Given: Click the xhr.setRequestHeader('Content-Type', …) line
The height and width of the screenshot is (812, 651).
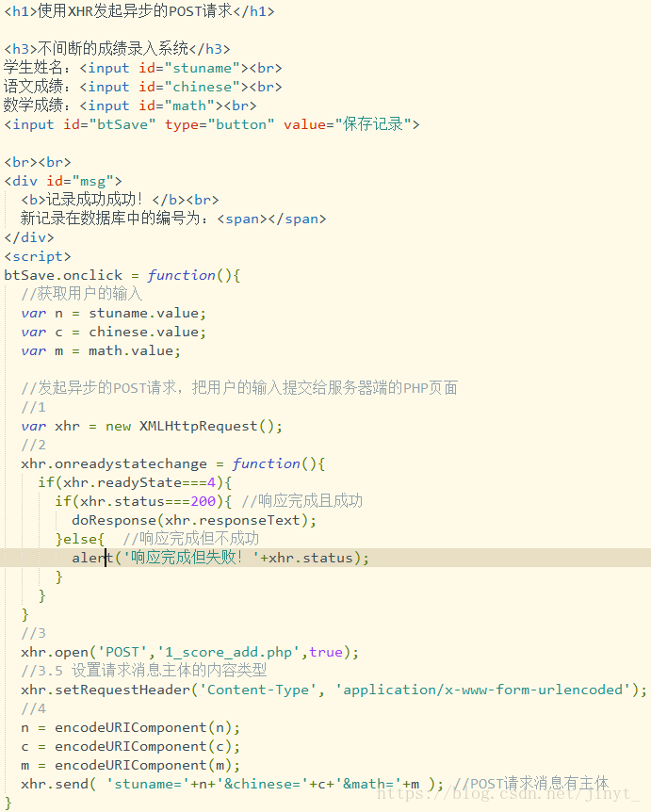Looking at the screenshot, I should [334, 690].
